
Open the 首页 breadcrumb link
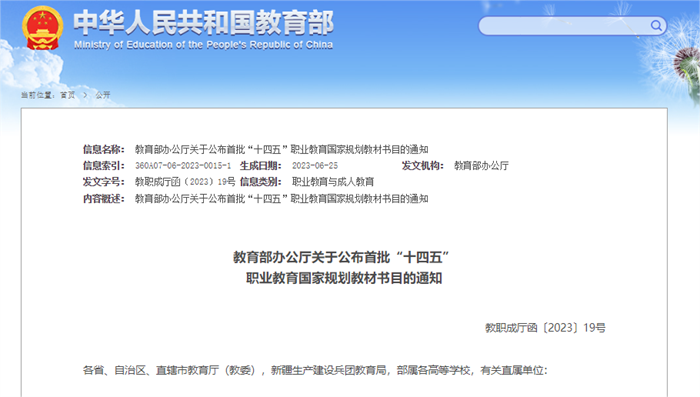pyautogui.click(x=67, y=95)
